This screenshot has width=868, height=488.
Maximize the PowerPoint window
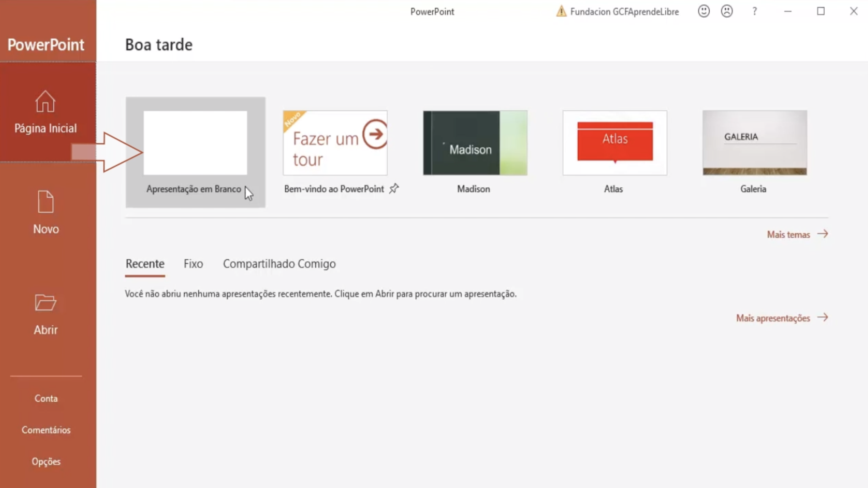pos(821,11)
